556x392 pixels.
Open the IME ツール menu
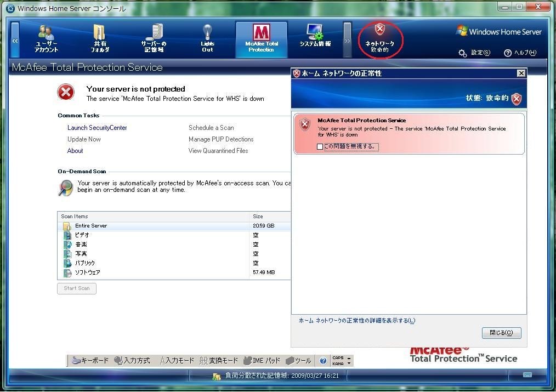(x=298, y=361)
